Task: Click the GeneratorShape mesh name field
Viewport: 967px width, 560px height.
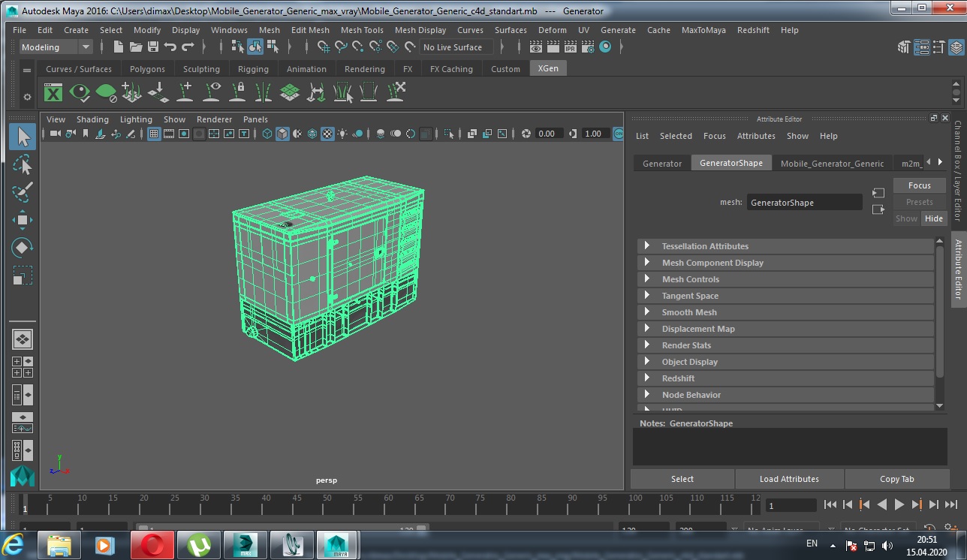Action: pos(804,203)
